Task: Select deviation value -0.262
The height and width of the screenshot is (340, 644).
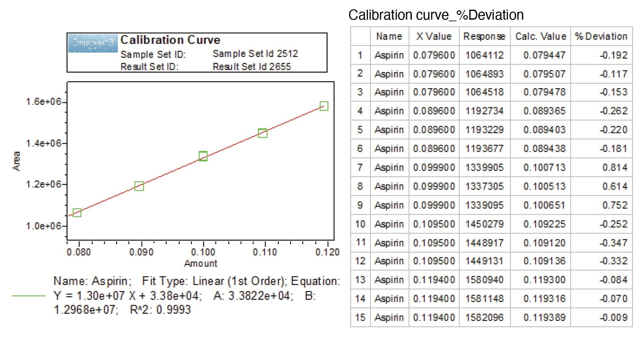Action: (613, 111)
